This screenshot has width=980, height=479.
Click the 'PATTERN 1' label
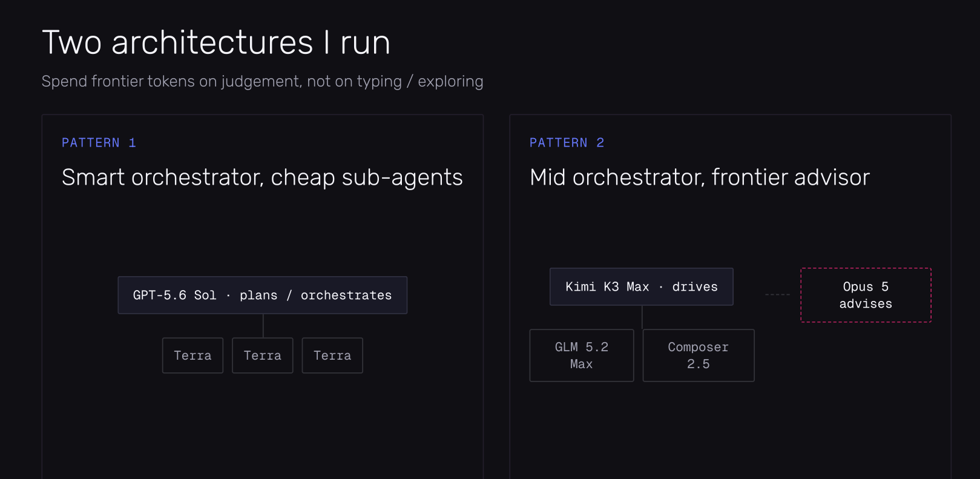tap(99, 143)
